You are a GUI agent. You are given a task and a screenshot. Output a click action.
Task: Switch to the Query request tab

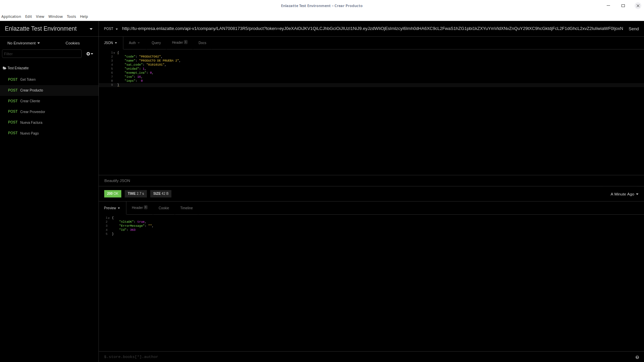[x=156, y=43]
